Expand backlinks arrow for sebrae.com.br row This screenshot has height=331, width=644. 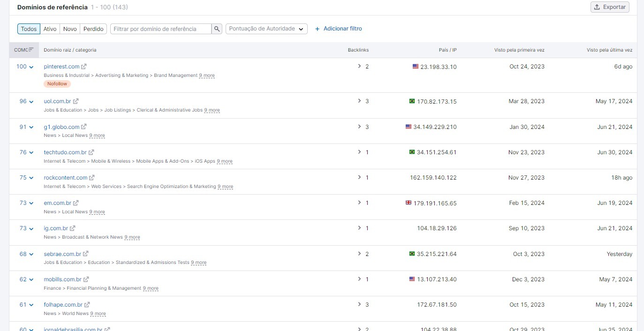[359, 254]
